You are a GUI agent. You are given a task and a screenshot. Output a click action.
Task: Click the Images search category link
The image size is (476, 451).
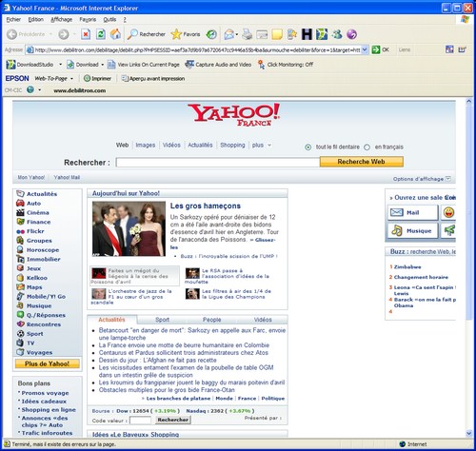[146, 146]
